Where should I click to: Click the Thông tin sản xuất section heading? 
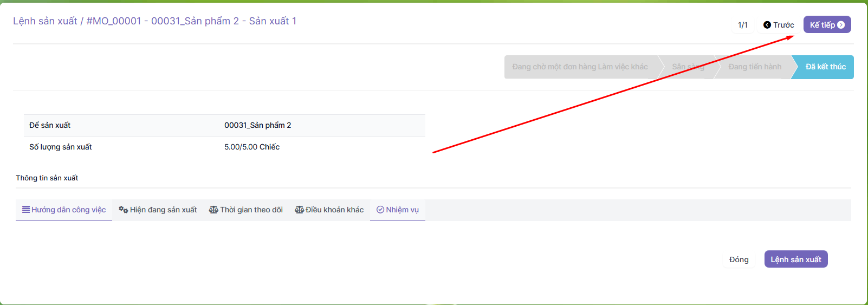[47, 178]
